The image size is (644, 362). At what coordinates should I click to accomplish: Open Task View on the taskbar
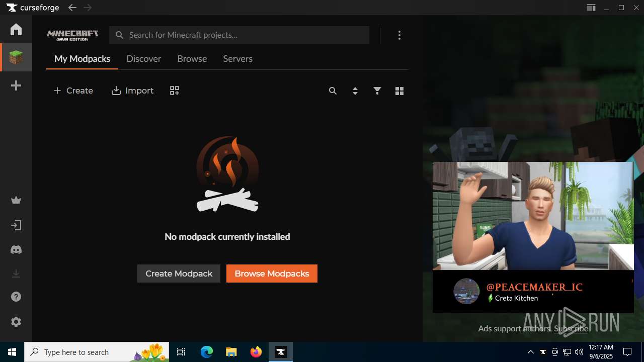coord(181,352)
